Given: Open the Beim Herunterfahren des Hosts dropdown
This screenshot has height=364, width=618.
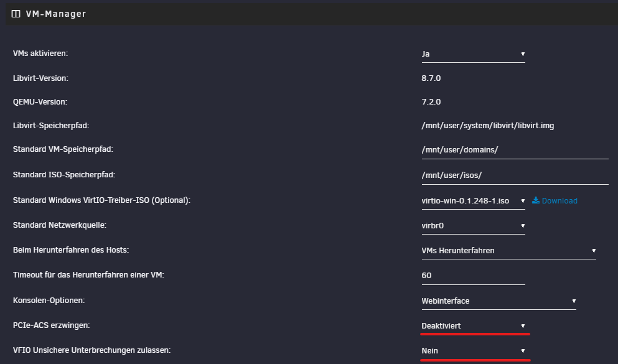Looking at the screenshot, I should click(508, 251).
